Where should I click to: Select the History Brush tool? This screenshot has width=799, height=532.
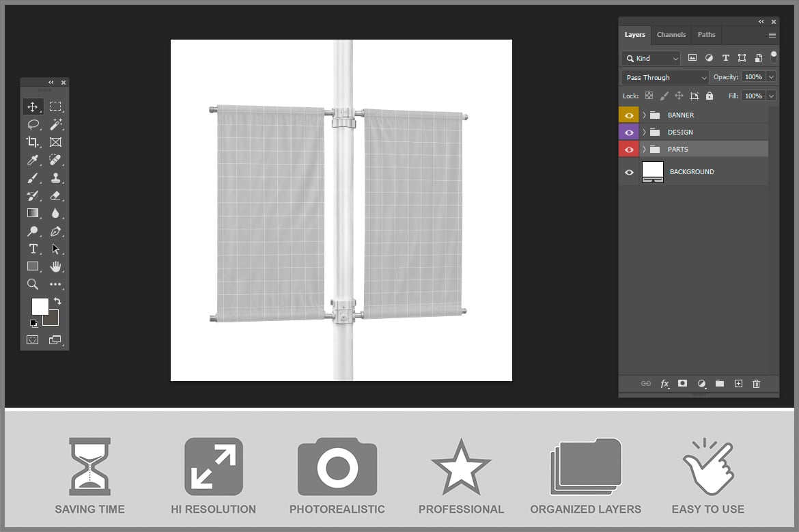tap(33, 196)
